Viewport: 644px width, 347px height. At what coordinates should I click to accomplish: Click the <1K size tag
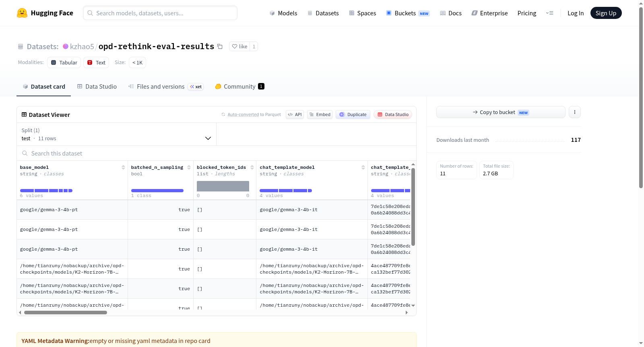[x=137, y=62]
